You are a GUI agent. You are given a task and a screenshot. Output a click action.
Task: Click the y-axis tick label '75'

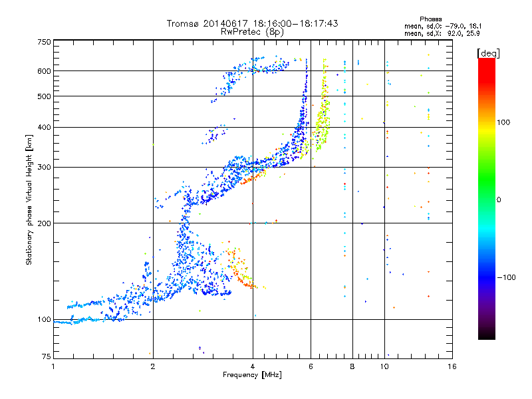(x=47, y=356)
